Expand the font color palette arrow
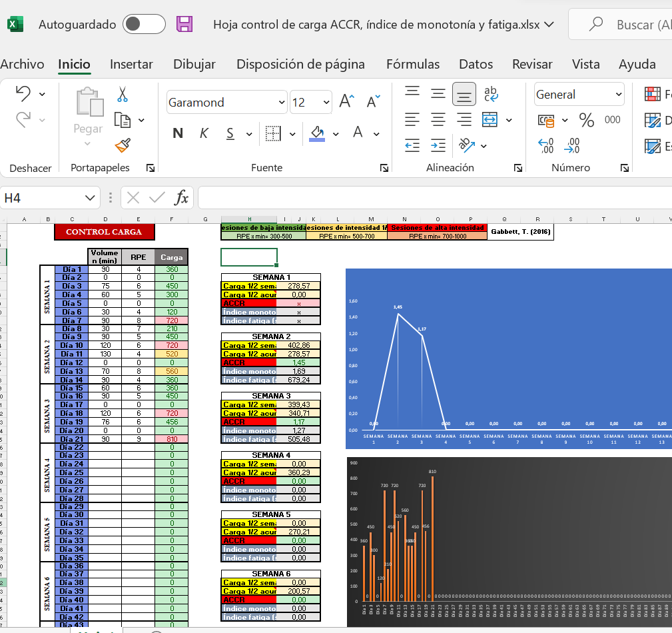The height and width of the screenshot is (633, 672). pos(376,134)
